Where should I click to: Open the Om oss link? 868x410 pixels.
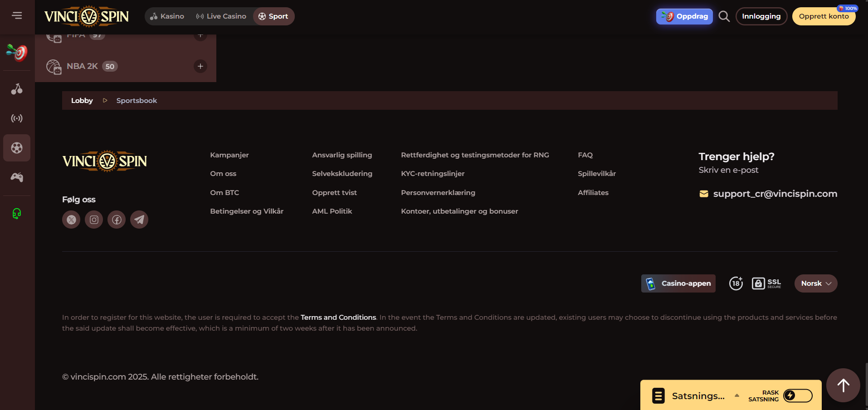(x=223, y=174)
